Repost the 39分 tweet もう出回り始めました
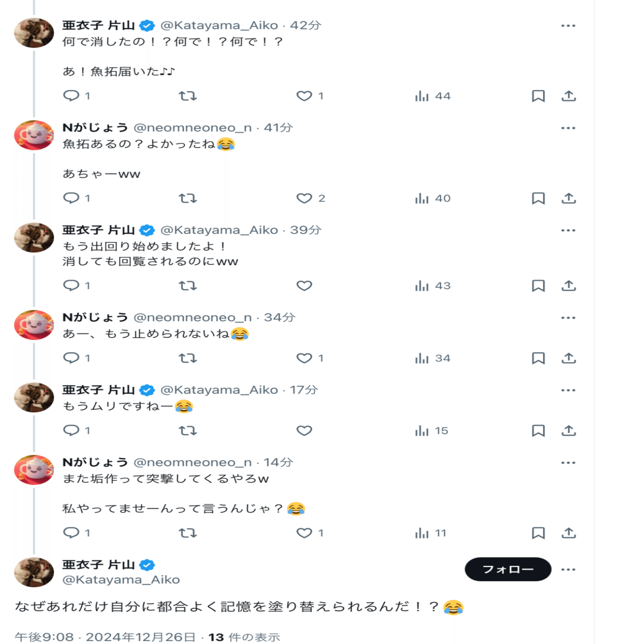 (x=188, y=286)
